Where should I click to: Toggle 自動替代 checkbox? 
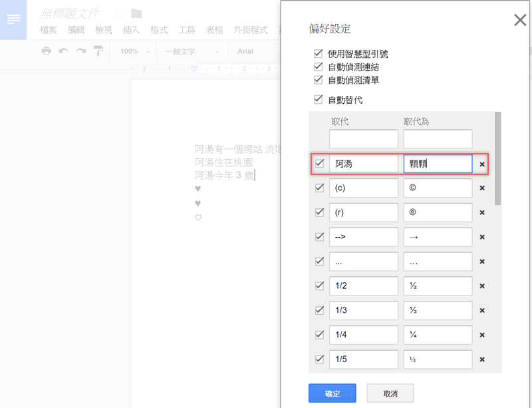319,100
